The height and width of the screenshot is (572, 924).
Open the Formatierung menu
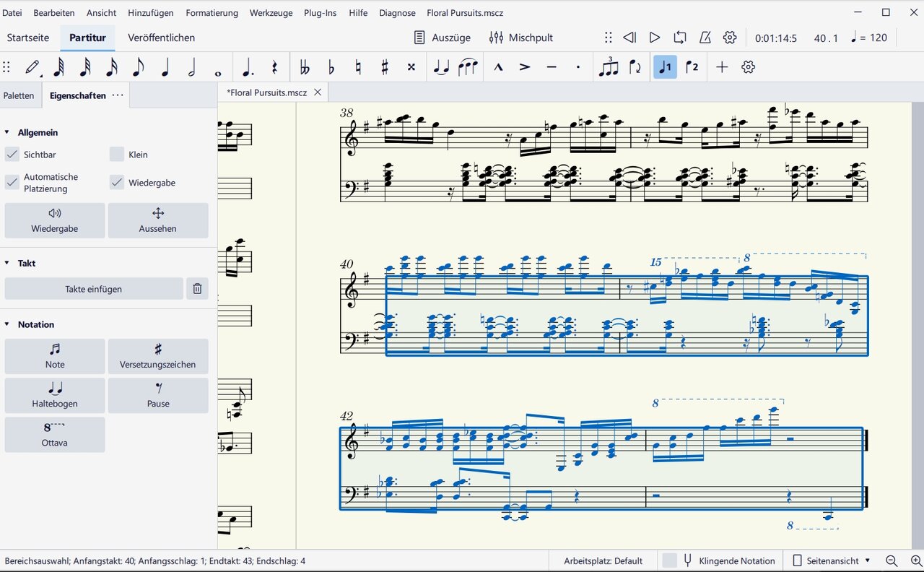(x=212, y=13)
